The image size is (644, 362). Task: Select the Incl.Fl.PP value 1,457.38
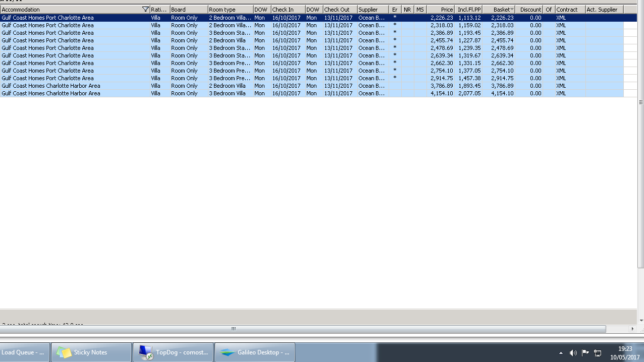[469, 78]
